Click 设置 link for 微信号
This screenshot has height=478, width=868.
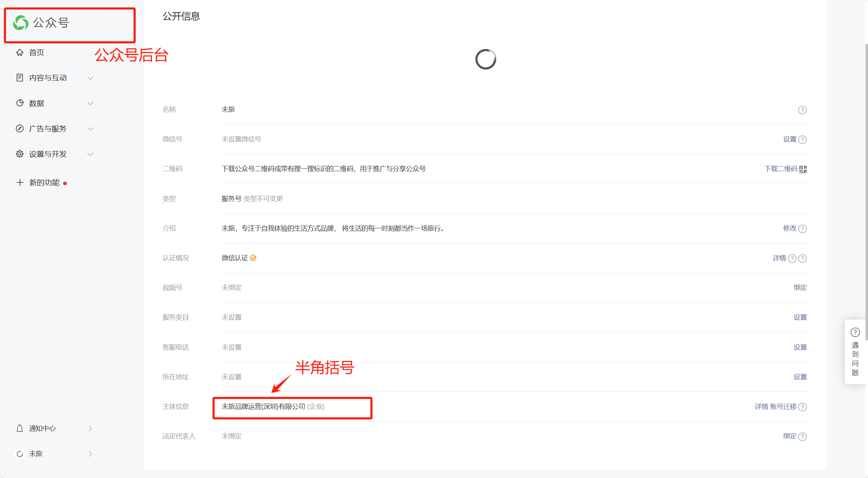pyautogui.click(x=789, y=139)
